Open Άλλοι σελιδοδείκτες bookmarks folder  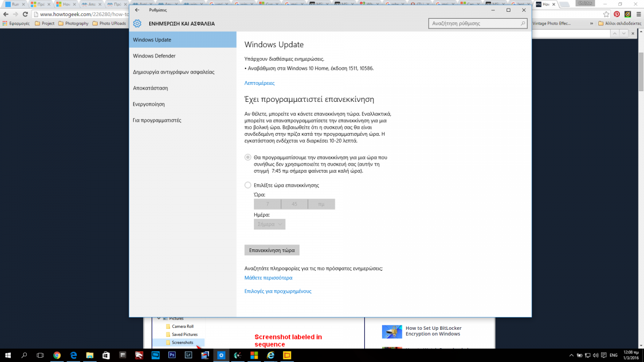pyautogui.click(x=619, y=24)
